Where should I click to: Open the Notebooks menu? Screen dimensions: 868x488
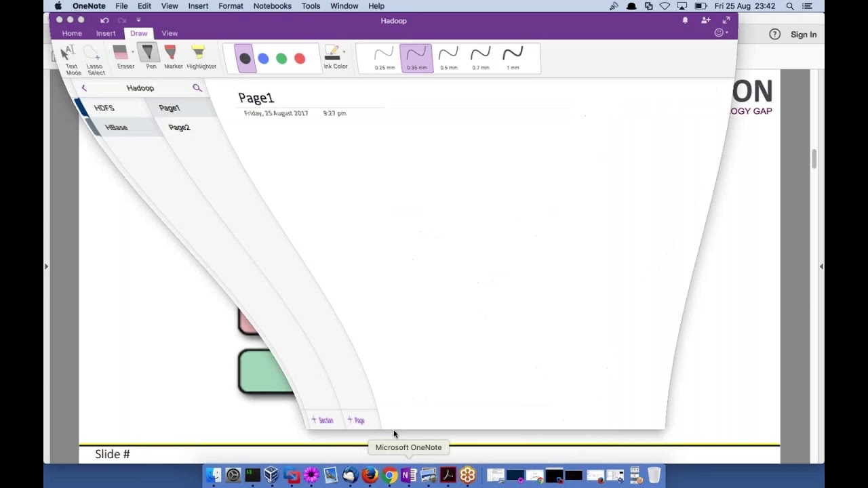[272, 6]
